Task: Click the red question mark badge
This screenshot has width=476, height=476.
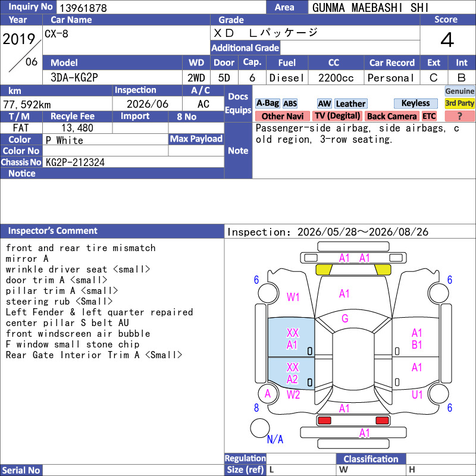Action: [459, 116]
